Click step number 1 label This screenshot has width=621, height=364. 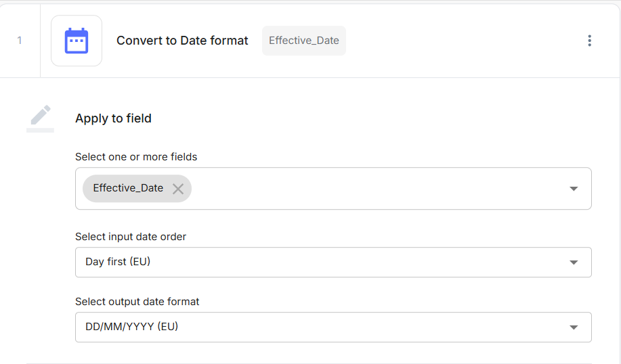point(20,41)
